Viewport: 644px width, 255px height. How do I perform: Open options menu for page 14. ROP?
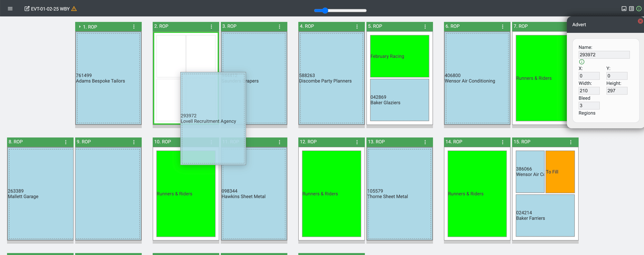point(503,142)
